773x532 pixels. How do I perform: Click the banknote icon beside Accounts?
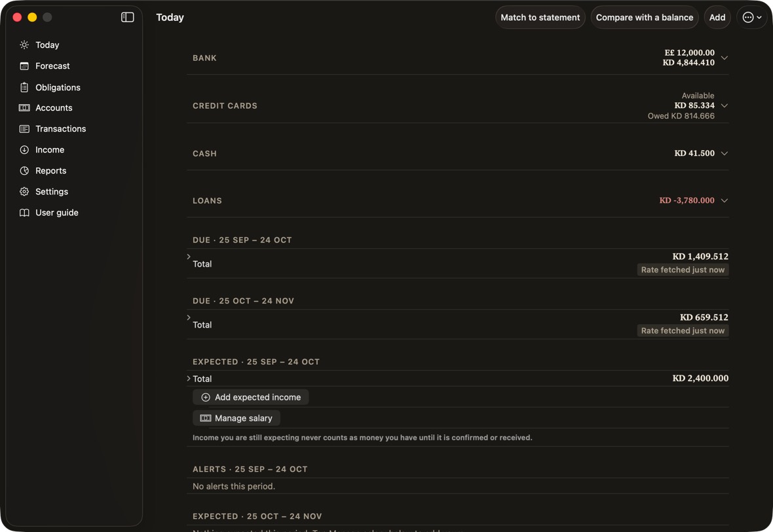click(x=24, y=108)
